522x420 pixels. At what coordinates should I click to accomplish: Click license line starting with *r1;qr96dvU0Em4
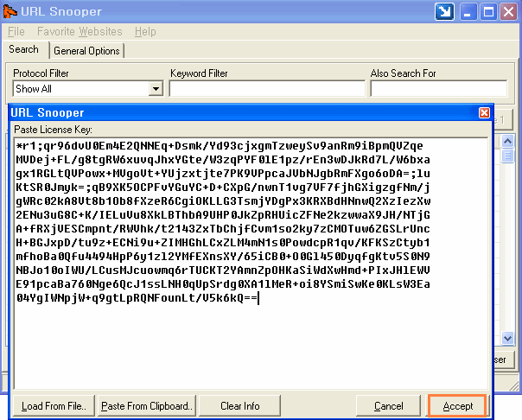[220, 146]
